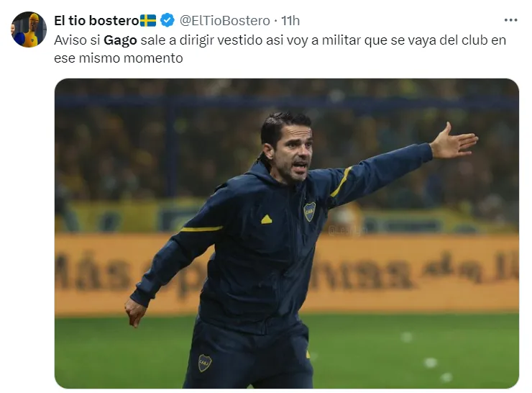Viewport: 532px width, 393px height.
Task: Click the yellow Adidas logo on the jacket
Action: coord(267,220)
